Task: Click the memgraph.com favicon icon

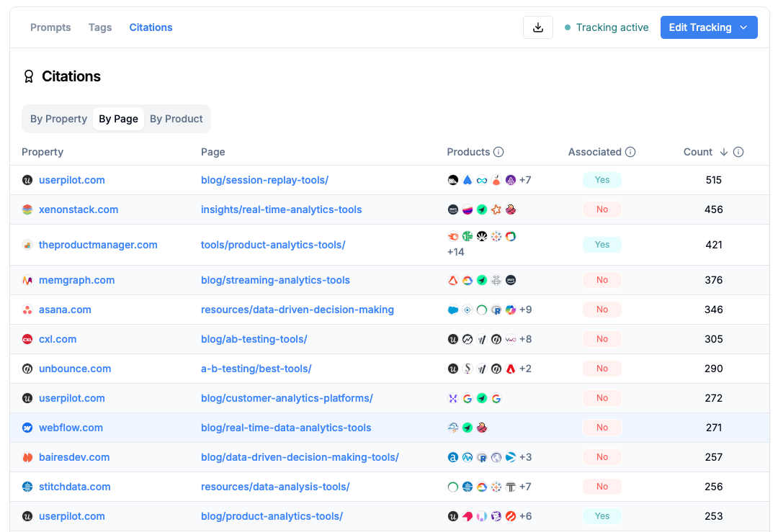Action: pos(27,280)
